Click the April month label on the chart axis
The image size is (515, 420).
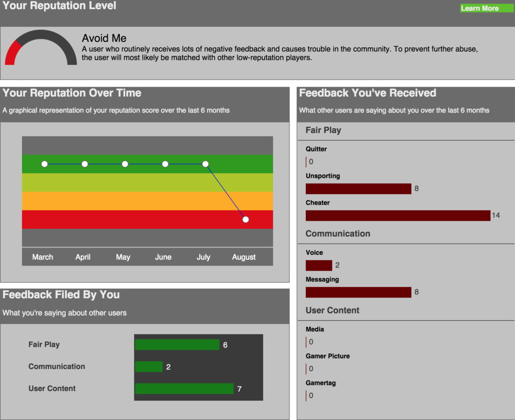pos(83,257)
